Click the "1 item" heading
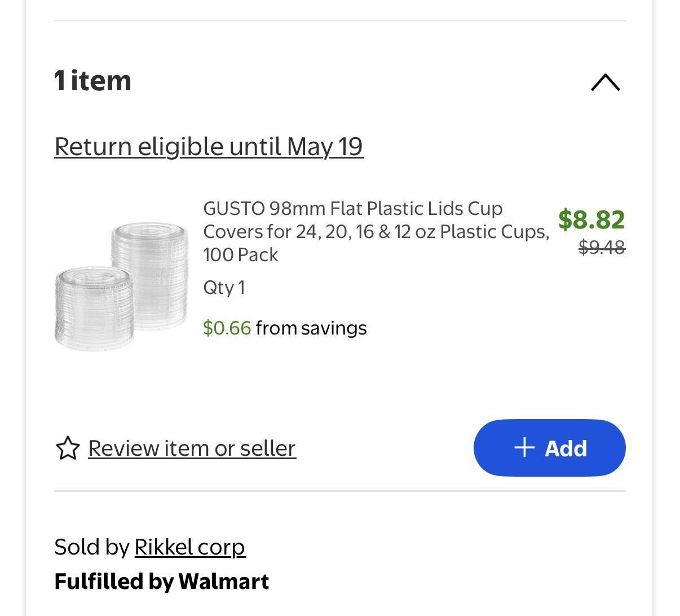The height and width of the screenshot is (616, 680). pos(92,80)
